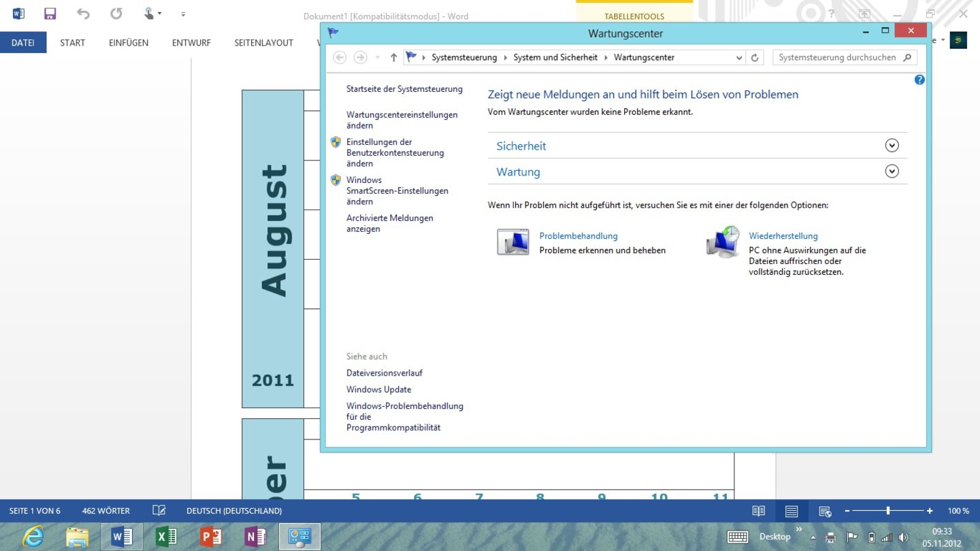Screen dimensions: 980x551
Task: Click the zoom out minus button
Action: point(847,511)
